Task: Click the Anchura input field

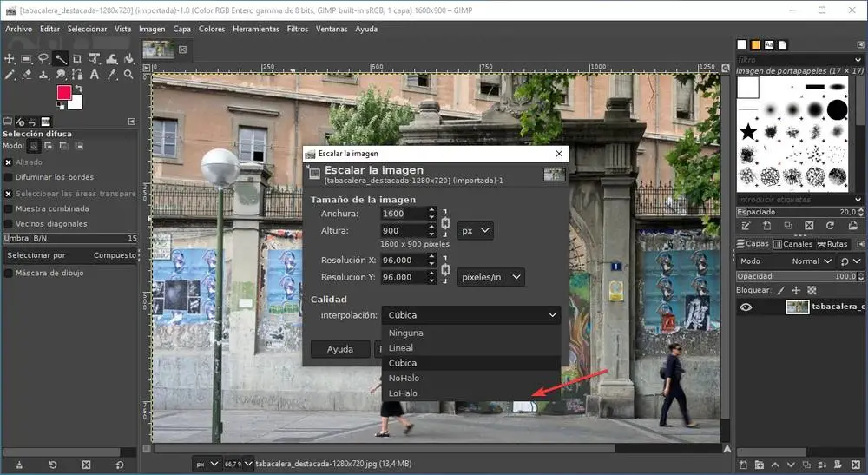Action: (x=404, y=214)
